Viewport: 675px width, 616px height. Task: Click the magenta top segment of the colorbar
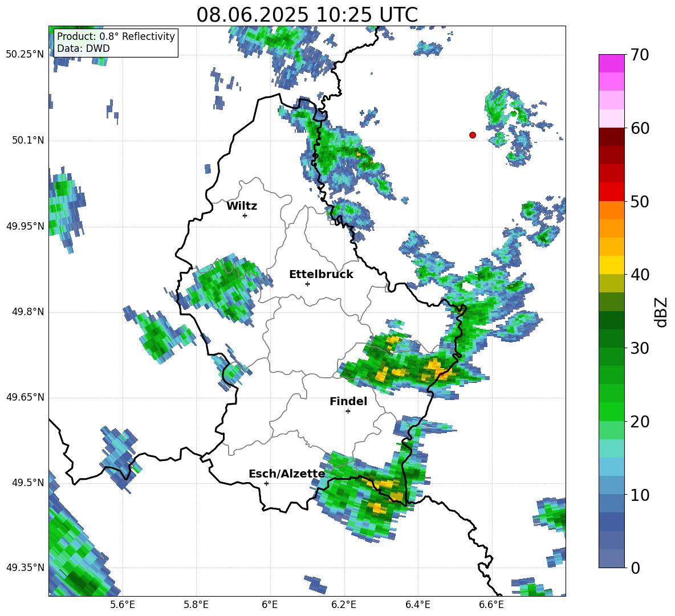coord(611,63)
